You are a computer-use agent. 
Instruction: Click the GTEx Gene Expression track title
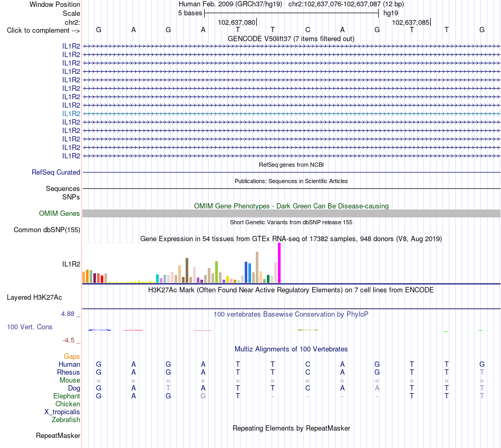(291, 239)
